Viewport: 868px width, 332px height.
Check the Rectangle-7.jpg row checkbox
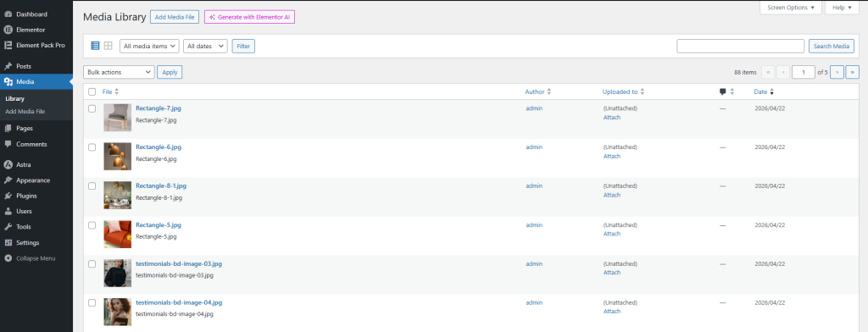(92, 108)
